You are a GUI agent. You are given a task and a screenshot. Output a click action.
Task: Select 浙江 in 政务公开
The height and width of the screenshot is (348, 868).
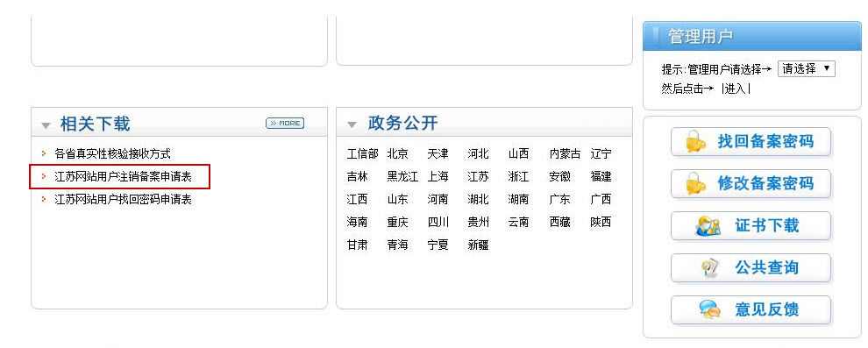[519, 176]
